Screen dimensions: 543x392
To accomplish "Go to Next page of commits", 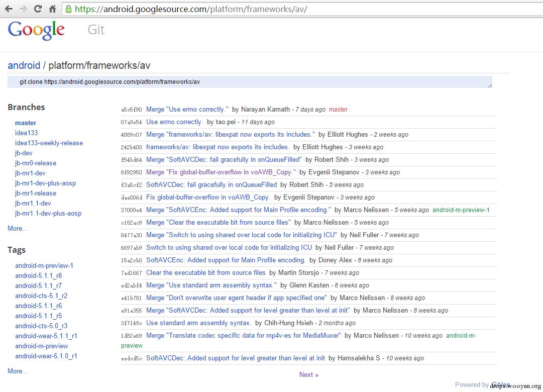I will tap(308, 375).
